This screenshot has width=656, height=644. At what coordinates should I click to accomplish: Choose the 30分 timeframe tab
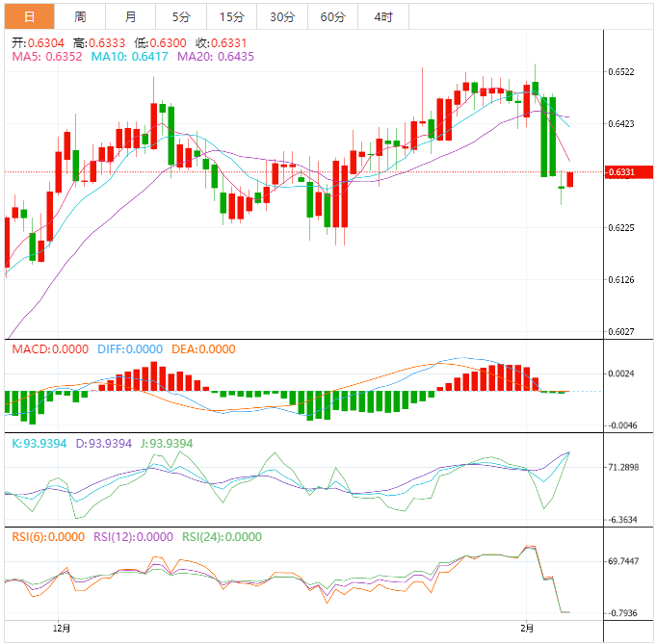coord(282,16)
